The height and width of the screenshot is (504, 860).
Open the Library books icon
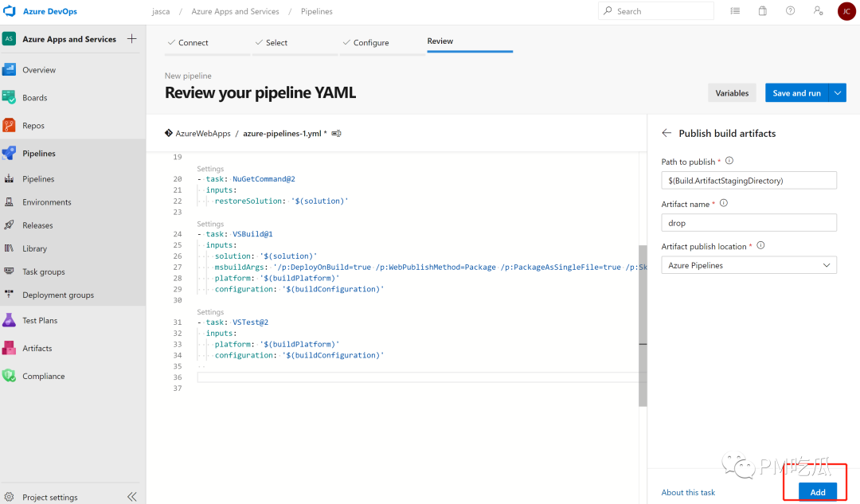coord(9,248)
